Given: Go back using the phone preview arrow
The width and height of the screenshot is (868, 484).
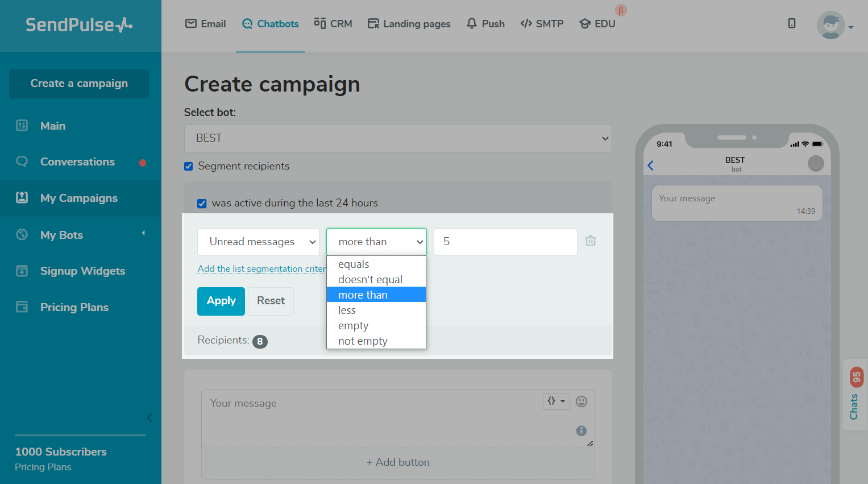Looking at the screenshot, I should pos(651,166).
